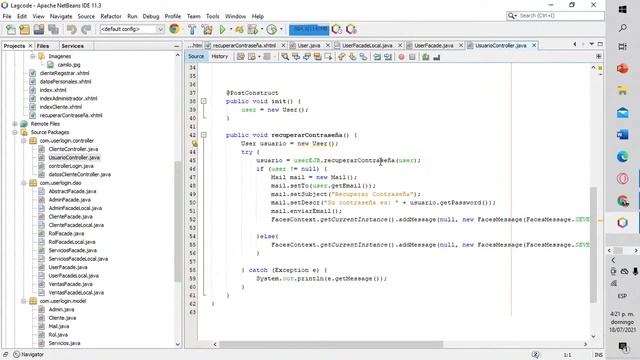Open Word from the taskbar
Image resolution: width=640 pixels, height=360 pixels.
point(622,134)
